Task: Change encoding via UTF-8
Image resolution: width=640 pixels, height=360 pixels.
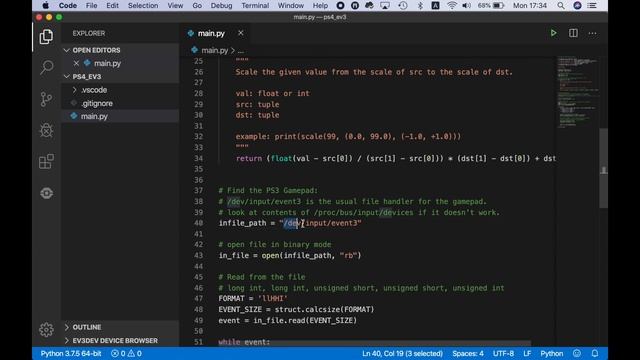Action: pos(503,353)
